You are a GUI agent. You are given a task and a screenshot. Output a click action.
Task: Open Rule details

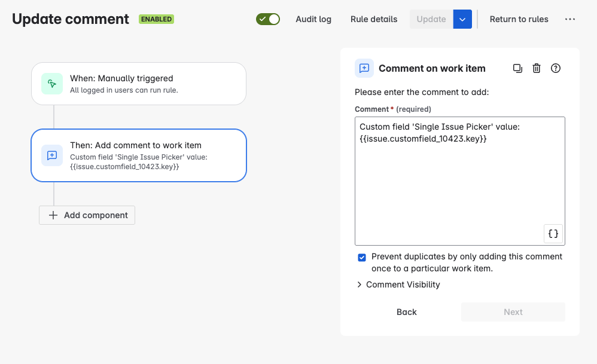(x=374, y=19)
